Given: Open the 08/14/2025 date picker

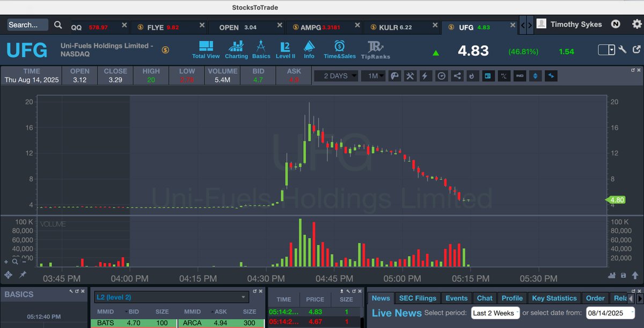Looking at the screenshot, I should coord(610,312).
